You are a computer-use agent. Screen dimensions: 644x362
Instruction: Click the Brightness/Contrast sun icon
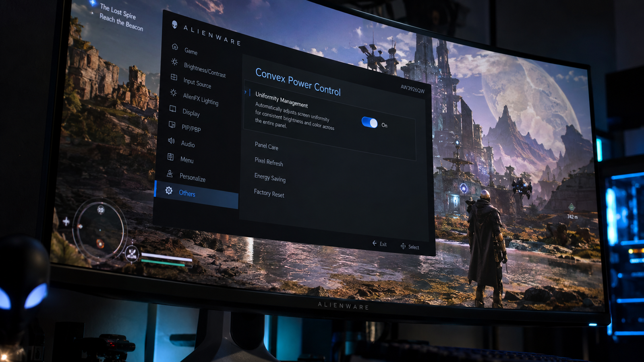[x=174, y=62]
